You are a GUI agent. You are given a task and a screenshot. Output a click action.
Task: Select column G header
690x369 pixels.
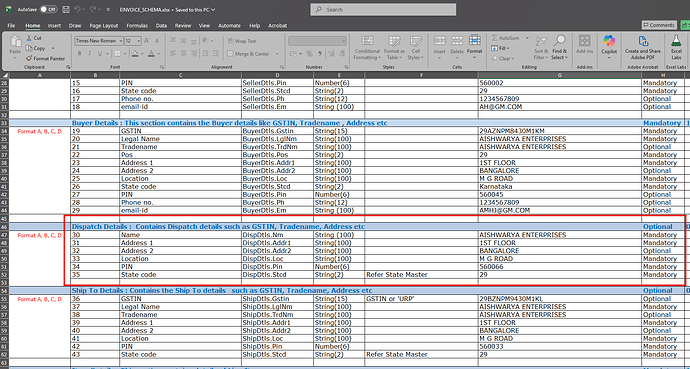(x=560, y=75)
